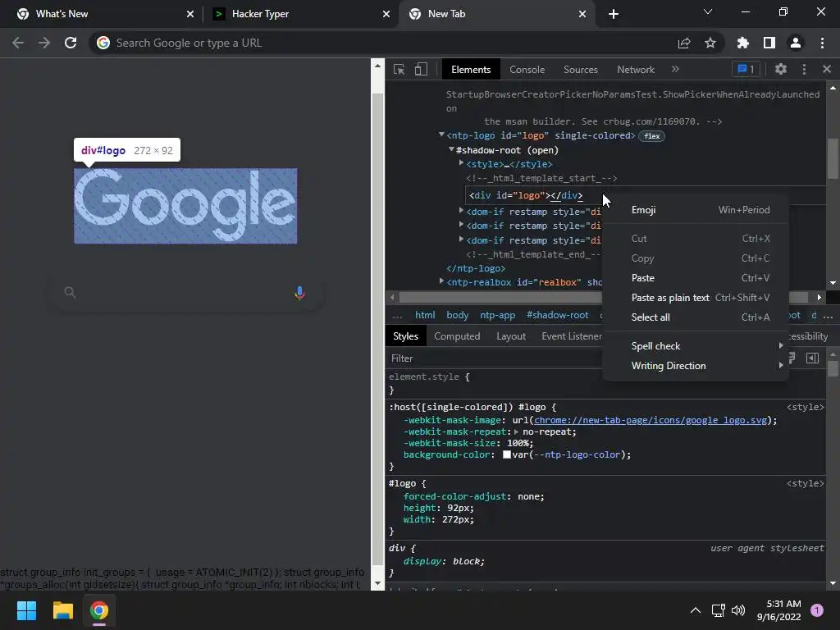The width and height of the screenshot is (840, 630).
Task: Open the tab search dropdown chevron
Action: tap(708, 11)
